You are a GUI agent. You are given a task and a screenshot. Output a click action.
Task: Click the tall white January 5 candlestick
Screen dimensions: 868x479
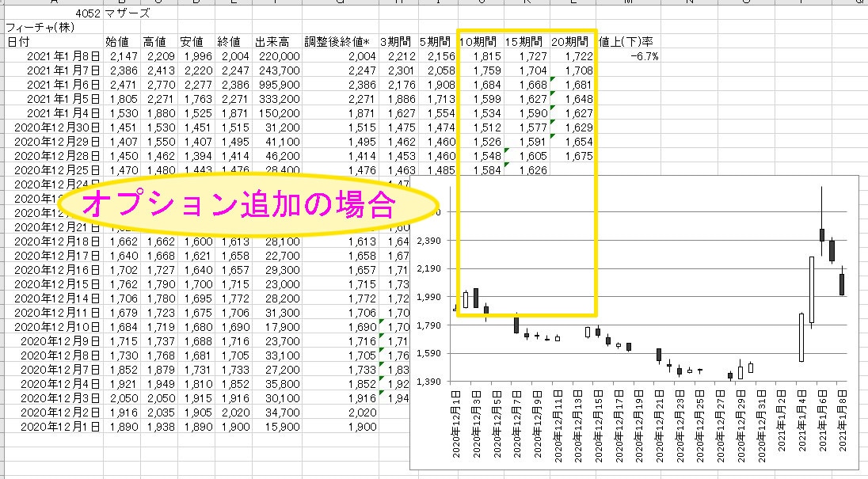pyautogui.click(x=812, y=290)
